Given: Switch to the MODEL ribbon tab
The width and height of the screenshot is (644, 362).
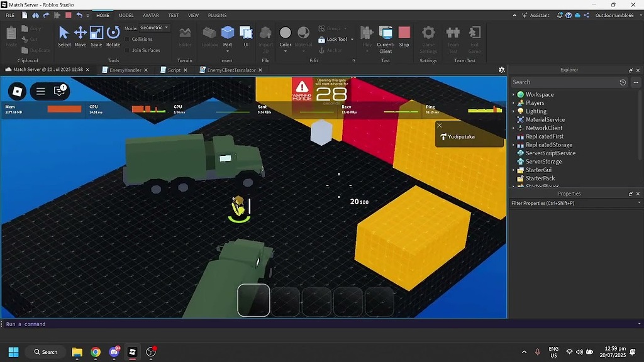Looking at the screenshot, I should pos(126,15).
